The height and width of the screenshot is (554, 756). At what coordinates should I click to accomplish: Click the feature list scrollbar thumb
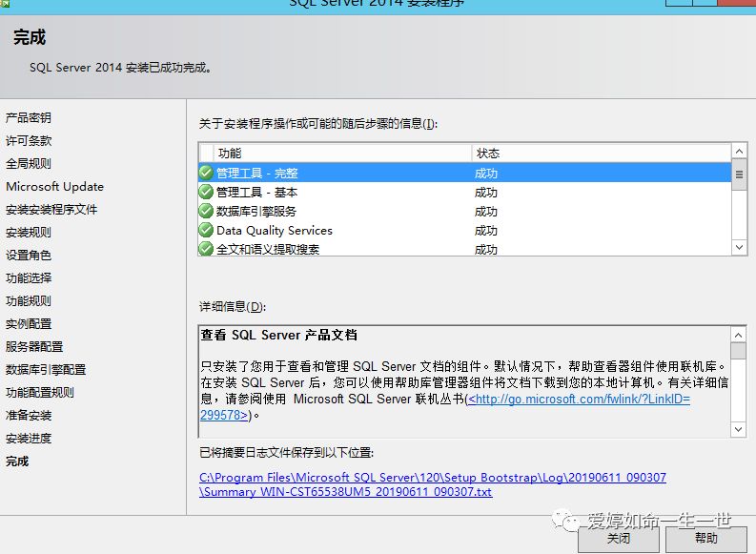[x=739, y=174]
